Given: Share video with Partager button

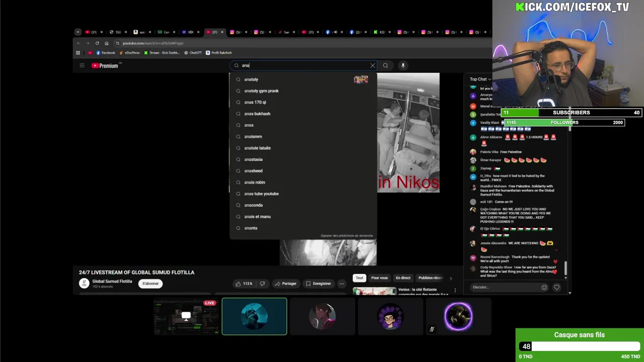Looking at the screenshot, I should point(285,284).
